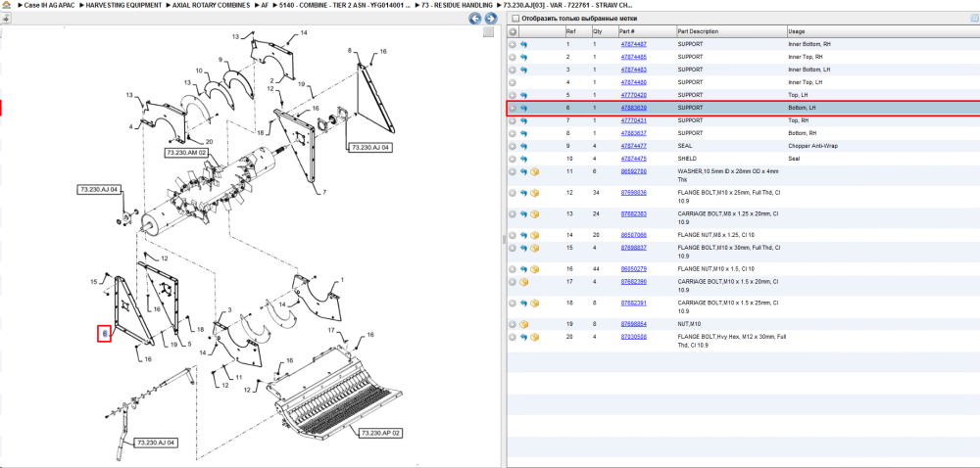This screenshot has width=980, height=468.
Task: Click callout number 20 in diagram
Action: (210, 142)
